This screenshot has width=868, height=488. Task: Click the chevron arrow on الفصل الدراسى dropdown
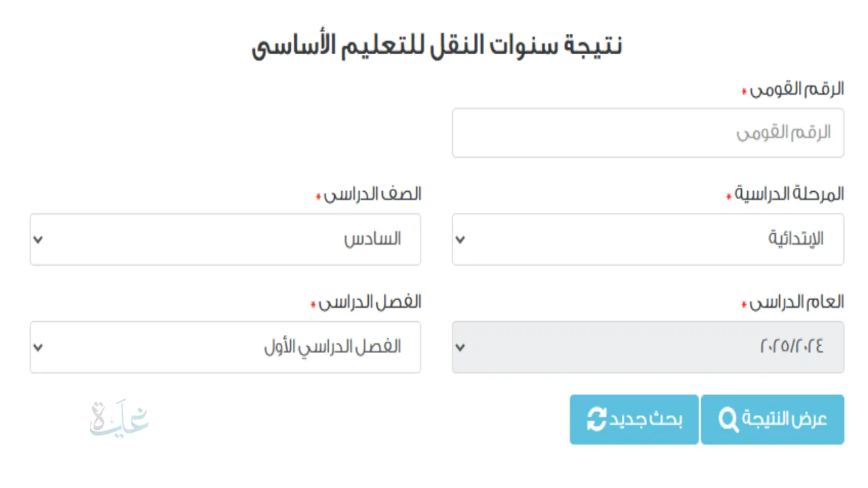[x=38, y=347]
